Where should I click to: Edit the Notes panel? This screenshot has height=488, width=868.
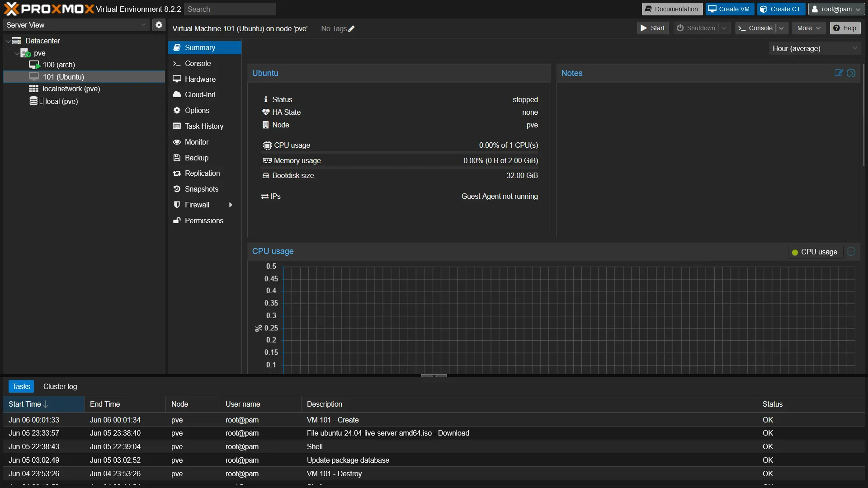(839, 73)
